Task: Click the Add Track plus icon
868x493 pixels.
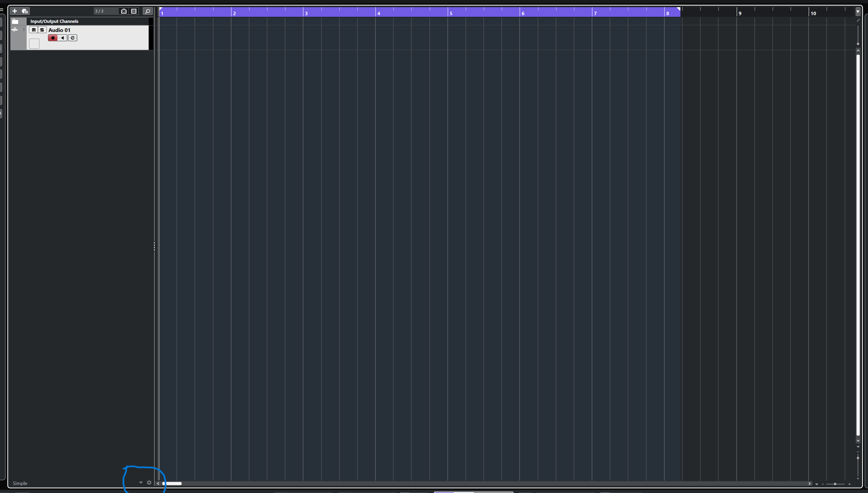Action: click(x=15, y=11)
